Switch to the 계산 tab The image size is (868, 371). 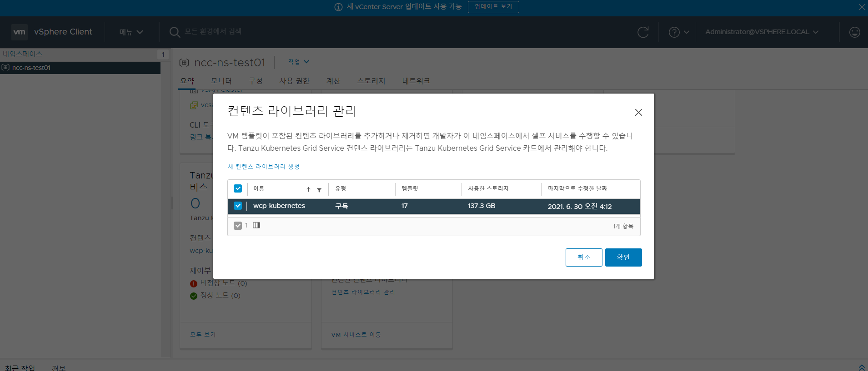333,81
